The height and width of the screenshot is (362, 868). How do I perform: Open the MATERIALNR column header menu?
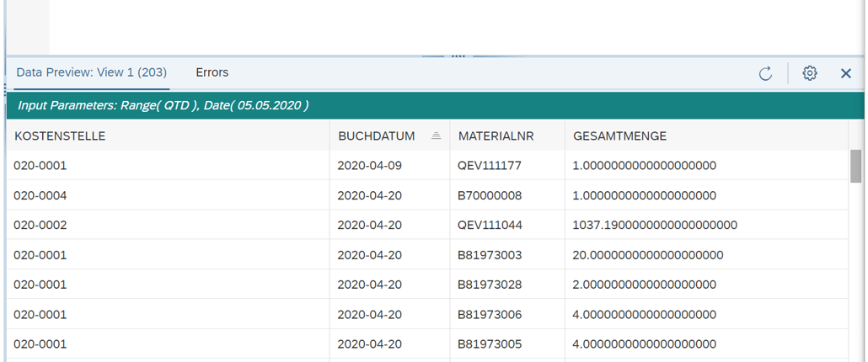click(x=496, y=136)
